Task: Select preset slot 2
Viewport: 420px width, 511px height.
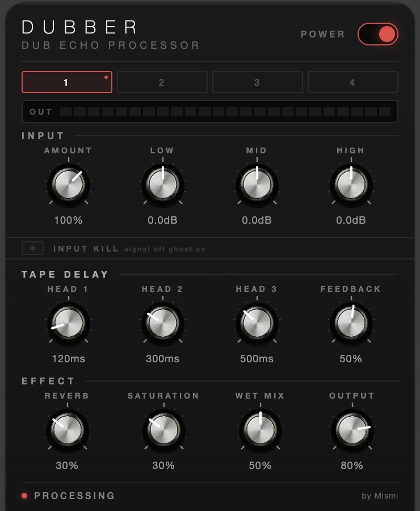Action: (x=162, y=82)
